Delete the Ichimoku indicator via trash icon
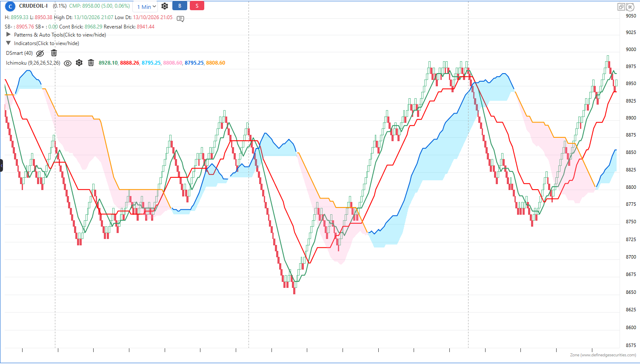 [x=91, y=63]
